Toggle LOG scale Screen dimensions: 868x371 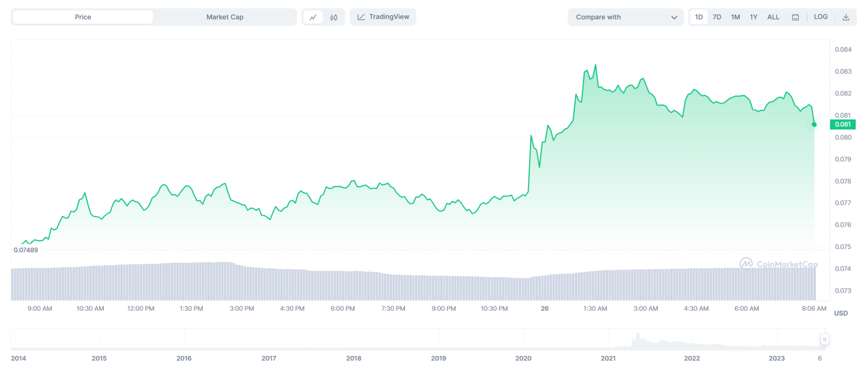coord(821,17)
